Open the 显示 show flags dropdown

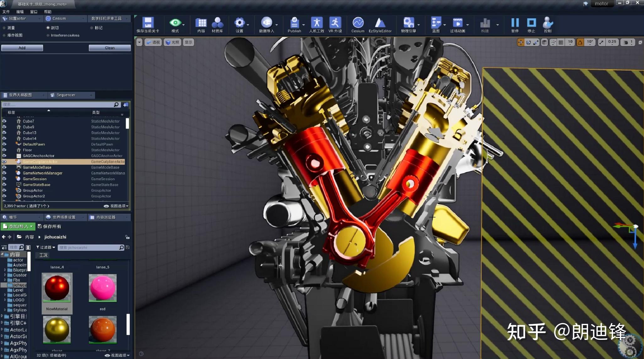point(188,42)
